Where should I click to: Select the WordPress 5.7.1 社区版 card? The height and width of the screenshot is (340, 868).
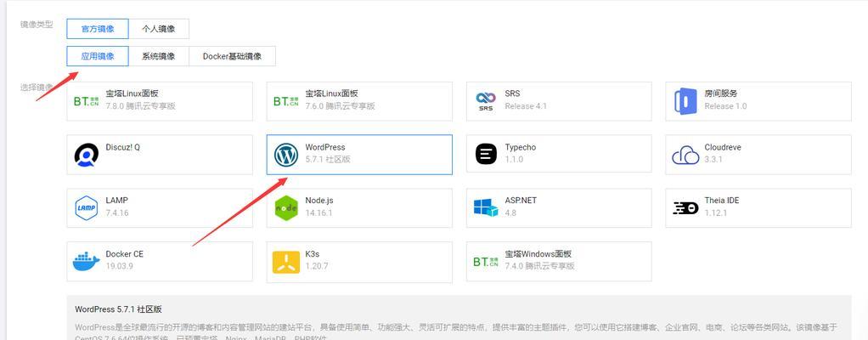pyautogui.click(x=359, y=155)
